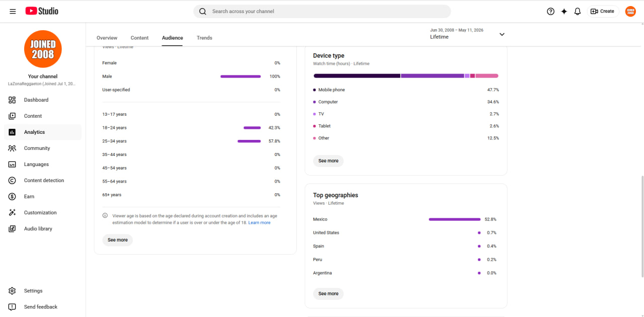Click See more under Top geographies
This screenshot has width=644, height=317.
tap(329, 294)
